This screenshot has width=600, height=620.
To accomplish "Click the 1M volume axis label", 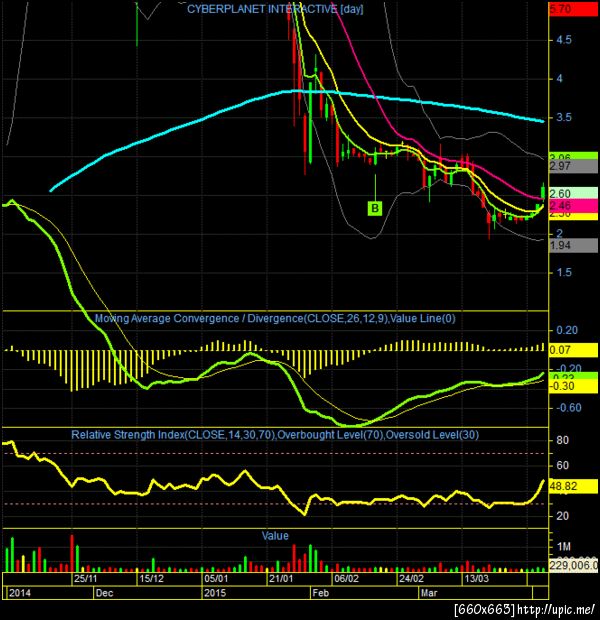I will pos(564,546).
